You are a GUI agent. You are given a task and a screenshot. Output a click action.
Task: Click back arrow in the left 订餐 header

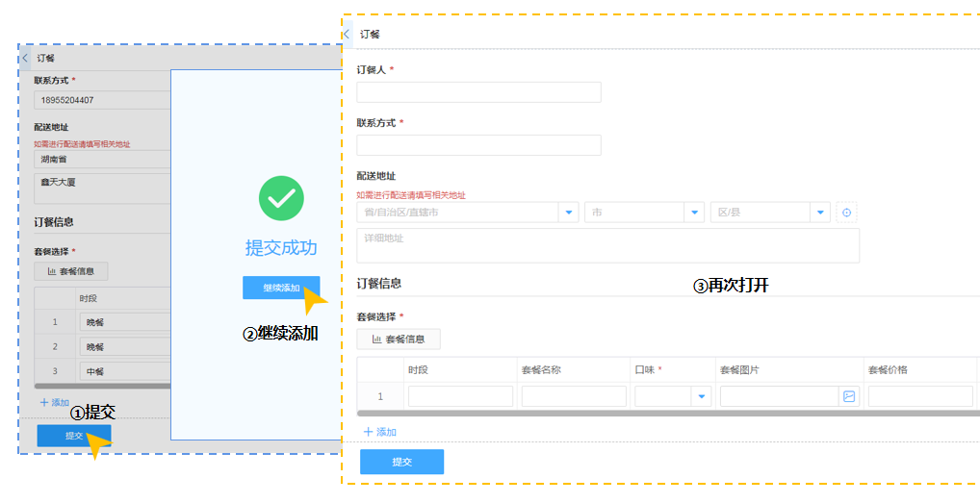click(25, 59)
